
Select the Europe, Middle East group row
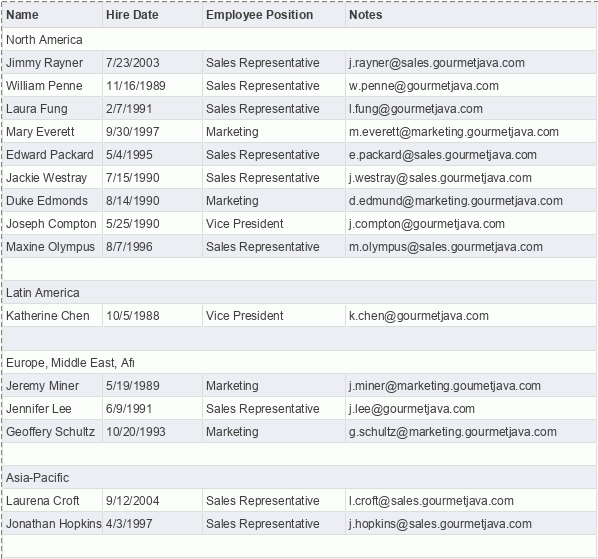[x=300, y=362]
